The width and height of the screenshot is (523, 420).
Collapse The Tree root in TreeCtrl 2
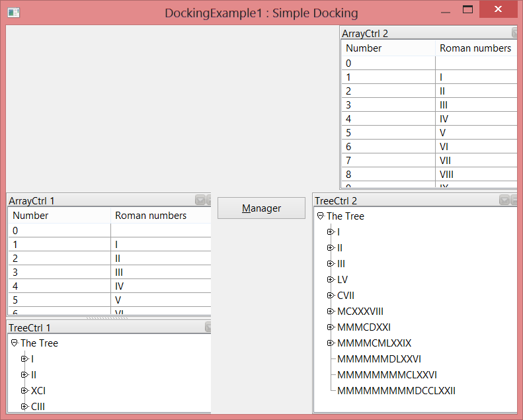point(320,216)
